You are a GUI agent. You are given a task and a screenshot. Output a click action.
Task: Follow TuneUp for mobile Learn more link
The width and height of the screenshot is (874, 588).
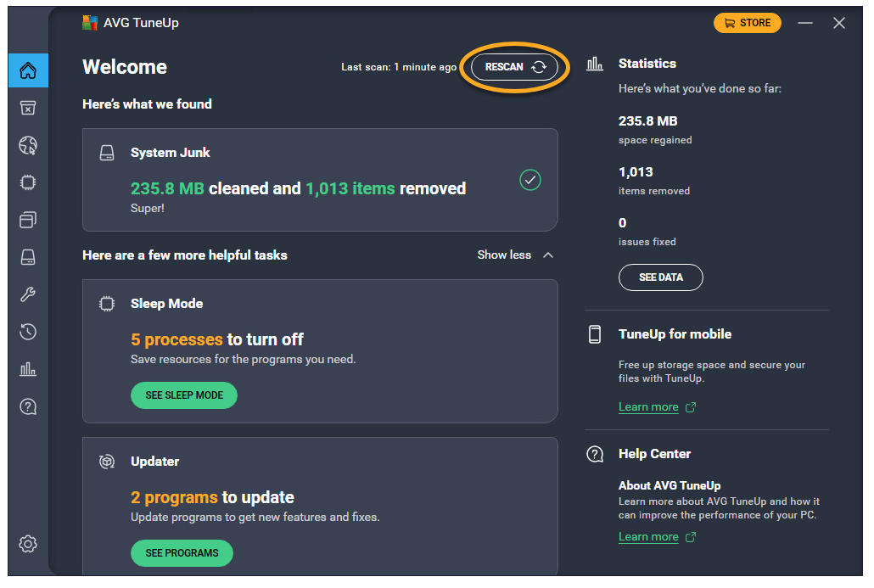pos(648,407)
